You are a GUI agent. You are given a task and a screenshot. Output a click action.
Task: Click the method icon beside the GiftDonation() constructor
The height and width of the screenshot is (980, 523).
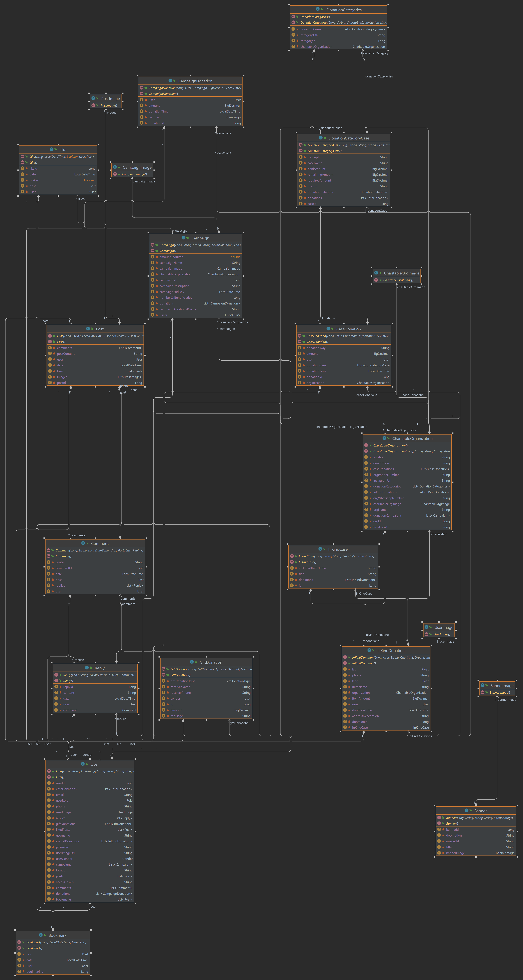click(164, 675)
